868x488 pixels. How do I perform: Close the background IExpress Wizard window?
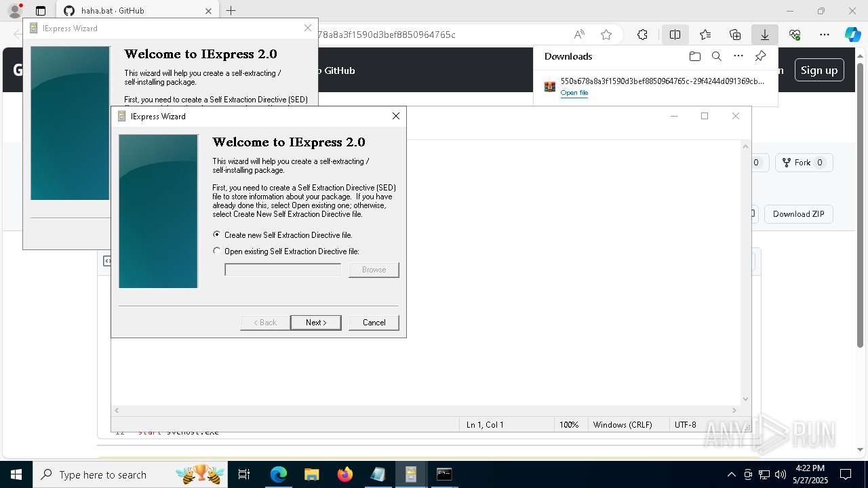coord(308,28)
